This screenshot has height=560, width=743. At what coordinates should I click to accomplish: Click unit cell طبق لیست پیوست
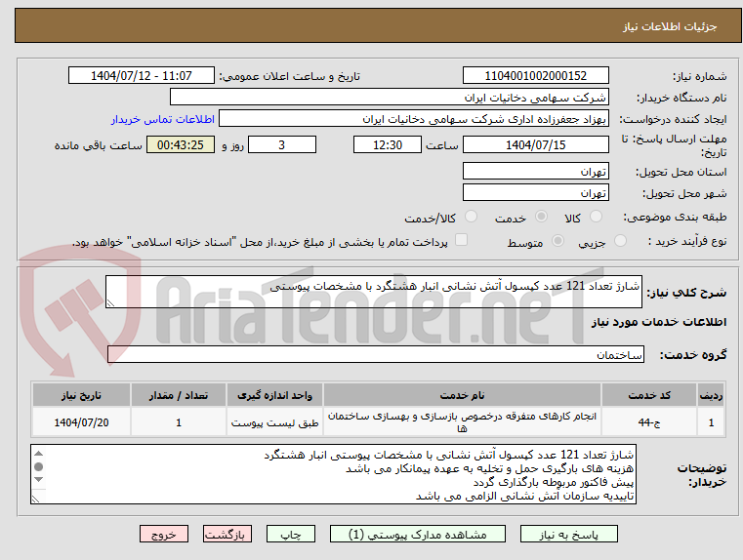(x=274, y=422)
